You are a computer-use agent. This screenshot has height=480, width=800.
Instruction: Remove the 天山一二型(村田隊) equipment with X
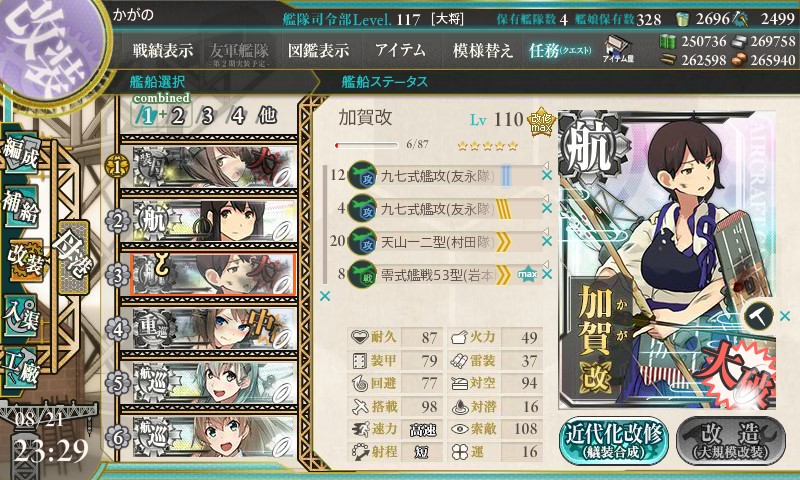click(x=546, y=242)
